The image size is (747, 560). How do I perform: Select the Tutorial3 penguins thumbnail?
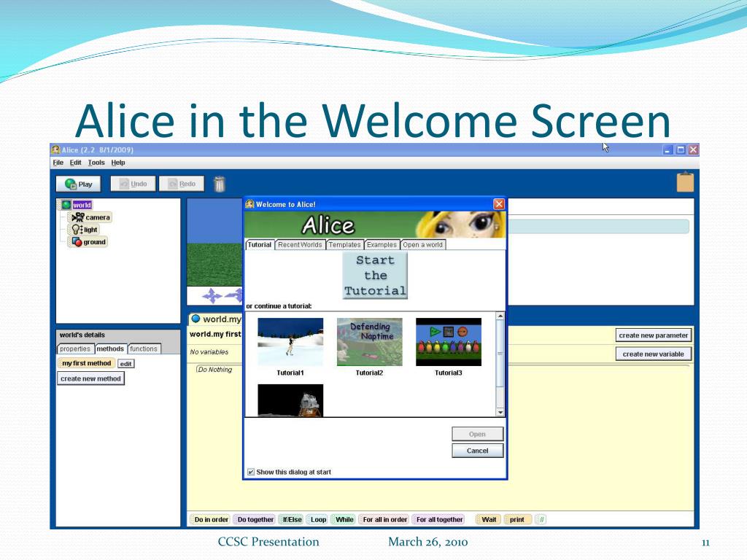click(449, 342)
